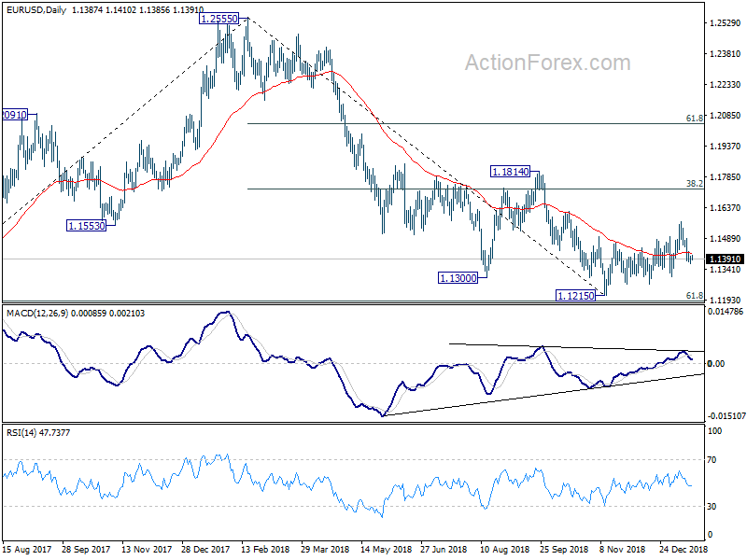Select the 1.18140 price label
Image resolution: width=747 pixels, height=560 pixels.
(x=510, y=172)
